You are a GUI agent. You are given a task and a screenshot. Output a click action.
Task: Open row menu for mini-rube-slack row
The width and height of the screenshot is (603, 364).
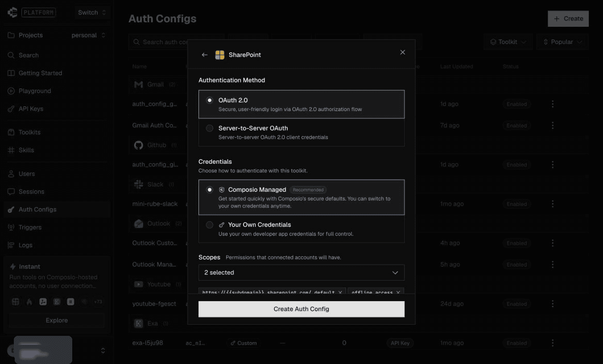[x=553, y=204]
